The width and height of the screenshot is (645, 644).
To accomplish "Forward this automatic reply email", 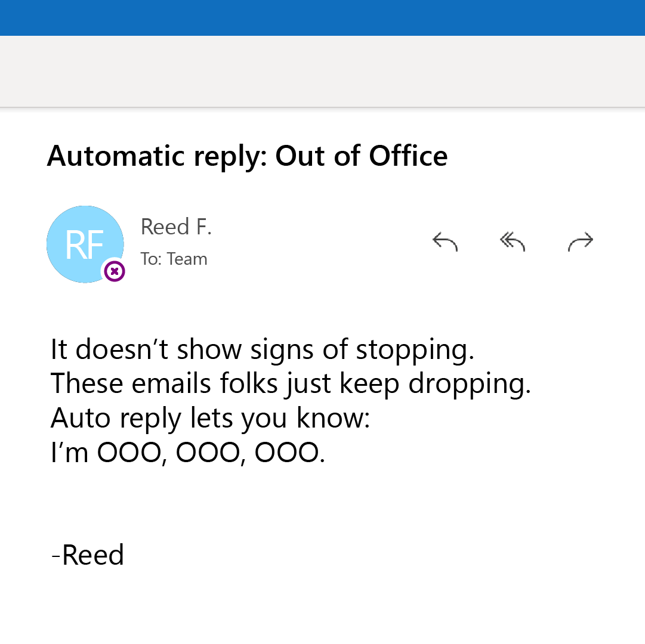I will [581, 241].
